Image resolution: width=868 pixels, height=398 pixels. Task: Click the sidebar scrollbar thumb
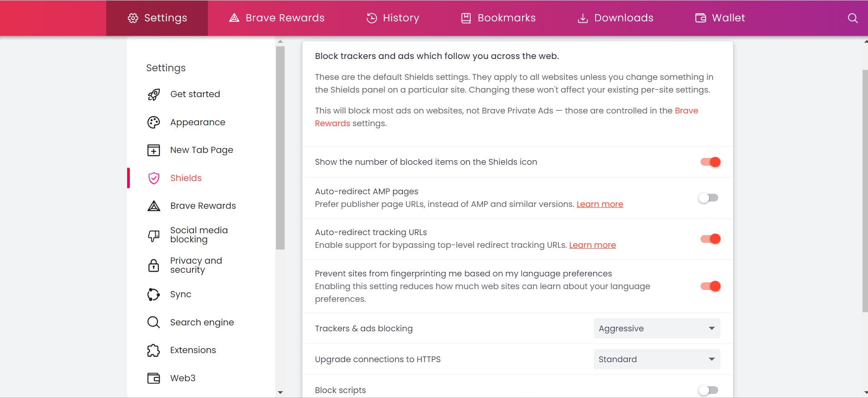(280, 148)
